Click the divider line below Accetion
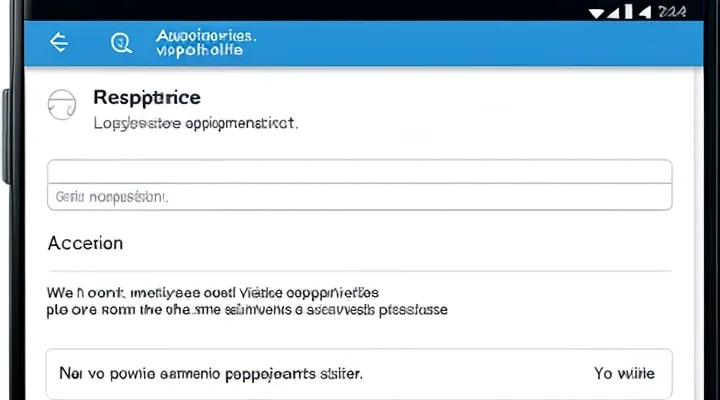 click(x=359, y=271)
